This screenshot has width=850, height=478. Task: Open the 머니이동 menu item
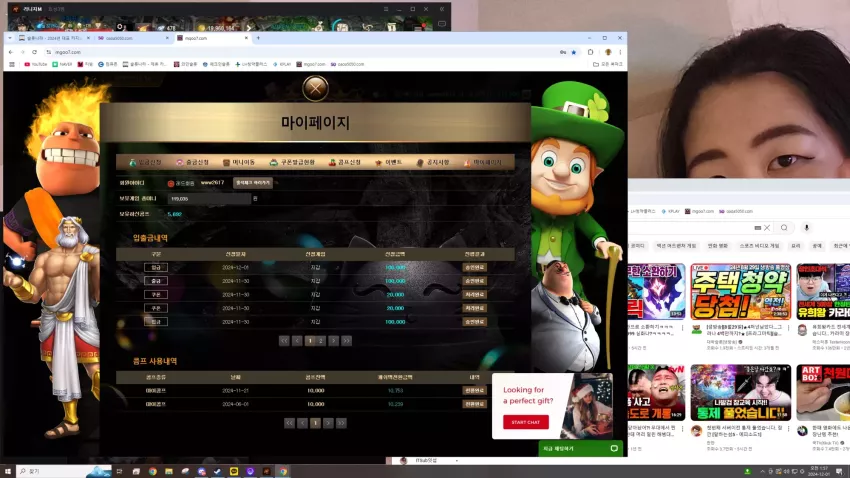tap(239, 163)
